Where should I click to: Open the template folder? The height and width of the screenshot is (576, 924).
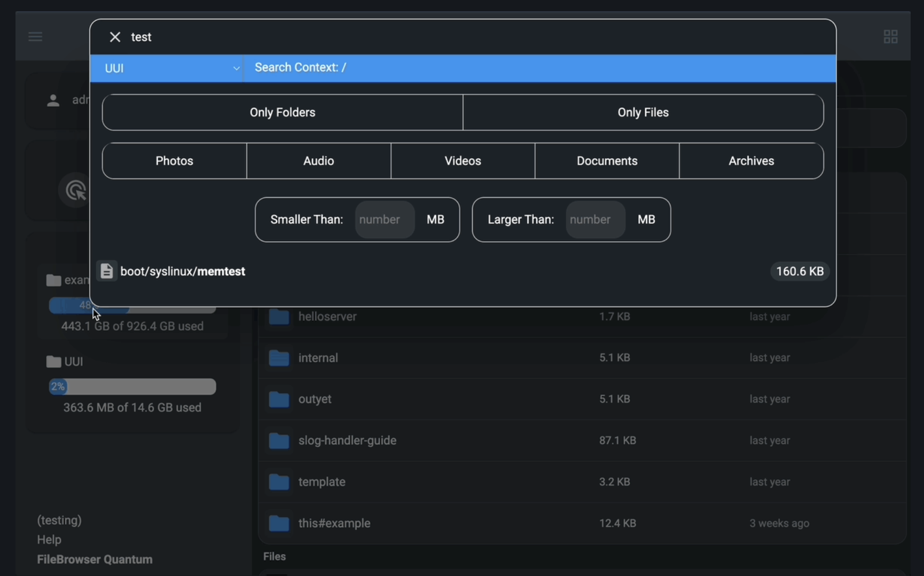[x=582, y=482]
